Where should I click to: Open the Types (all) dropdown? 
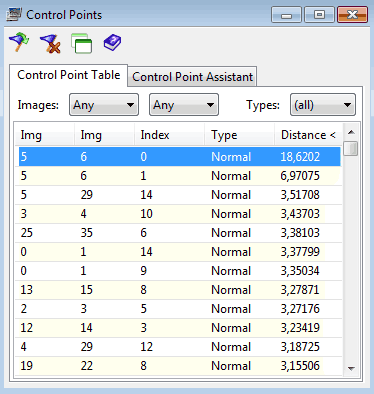pyautogui.click(x=323, y=105)
